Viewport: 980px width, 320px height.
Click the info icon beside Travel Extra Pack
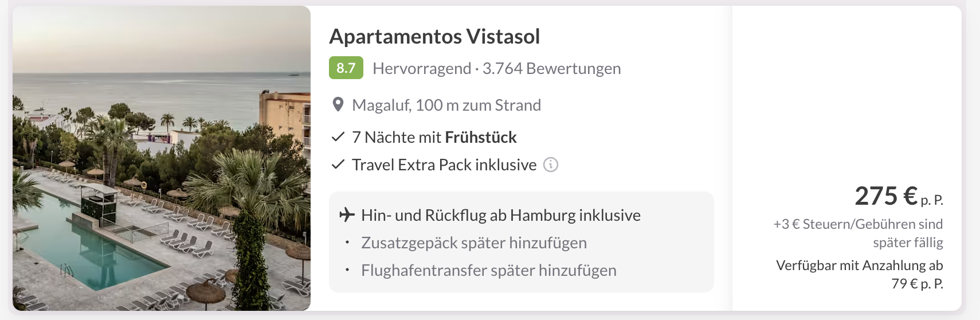click(551, 165)
